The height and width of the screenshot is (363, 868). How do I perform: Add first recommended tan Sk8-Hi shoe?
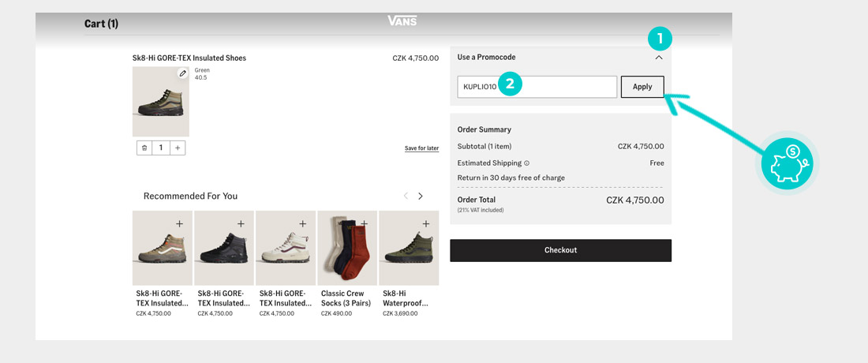179,223
